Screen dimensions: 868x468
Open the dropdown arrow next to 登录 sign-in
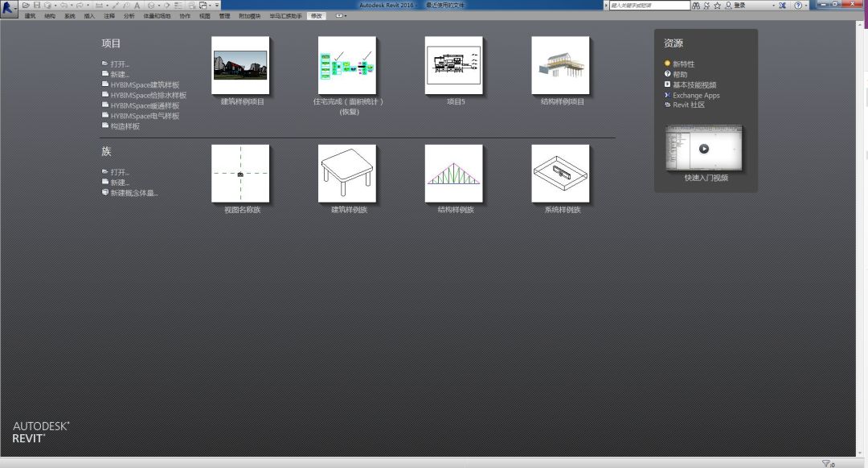tap(773, 5)
